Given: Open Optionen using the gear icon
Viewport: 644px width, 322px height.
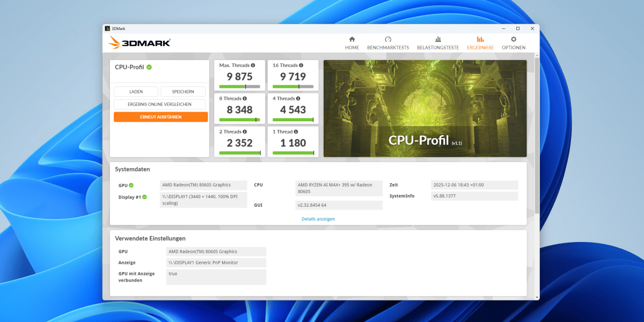Looking at the screenshot, I should tap(513, 40).
